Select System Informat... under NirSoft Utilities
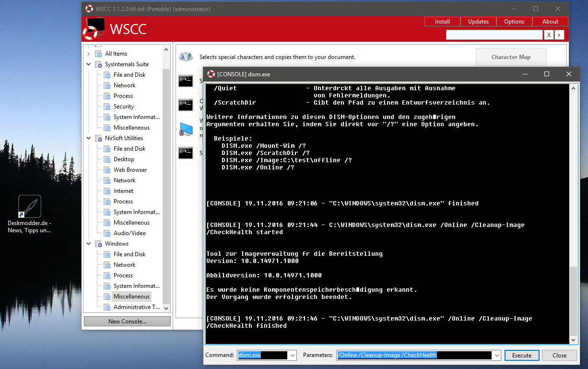 137,212
